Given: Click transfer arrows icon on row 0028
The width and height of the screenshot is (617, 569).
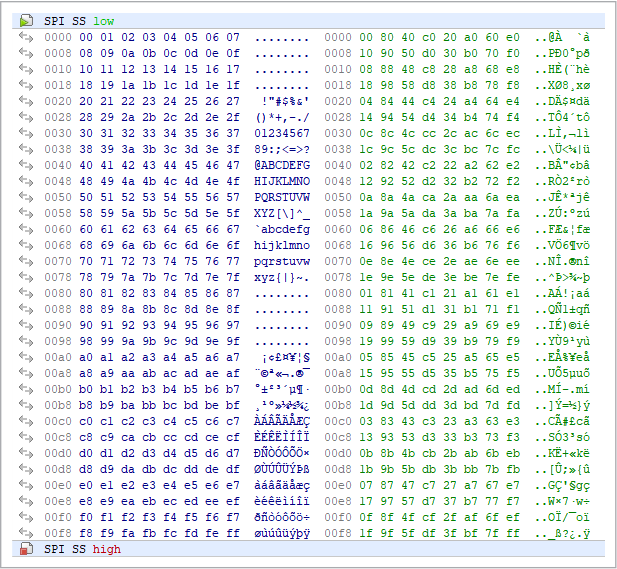Looking at the screenshot, I should pyautogui.click(x=26, y=117).
